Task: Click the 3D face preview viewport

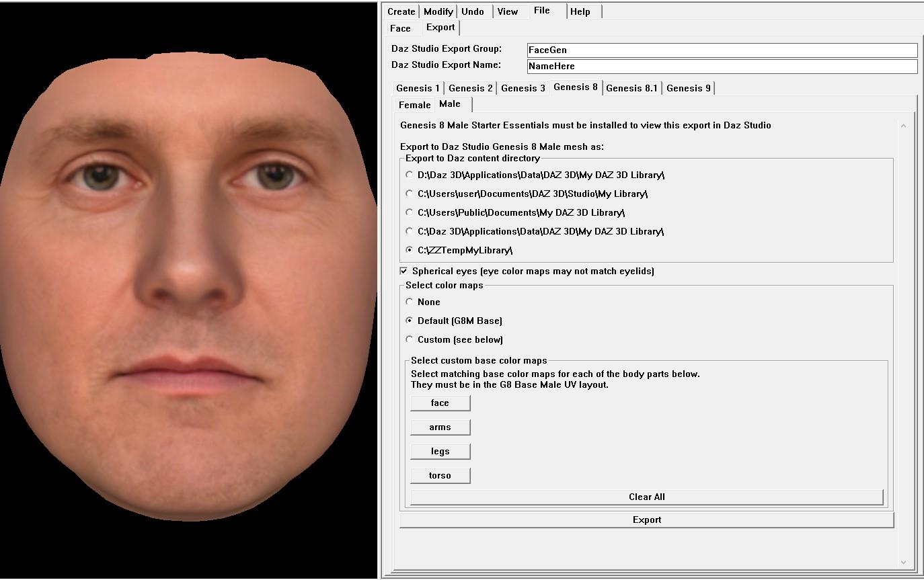Action: [188, 290]
